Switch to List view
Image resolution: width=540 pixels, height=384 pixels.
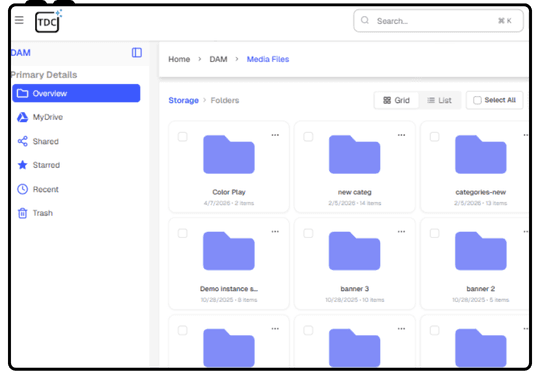pyautogui.click(x=439, y=100)
